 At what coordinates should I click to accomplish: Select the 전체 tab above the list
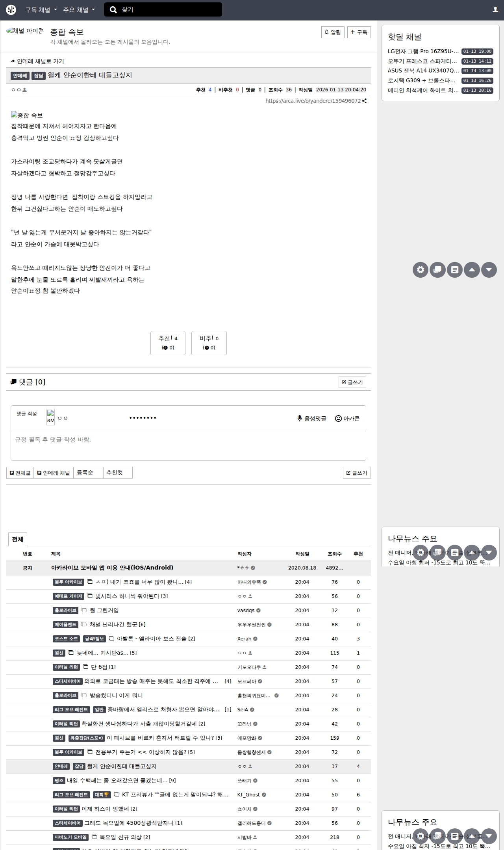coord(17,539)
